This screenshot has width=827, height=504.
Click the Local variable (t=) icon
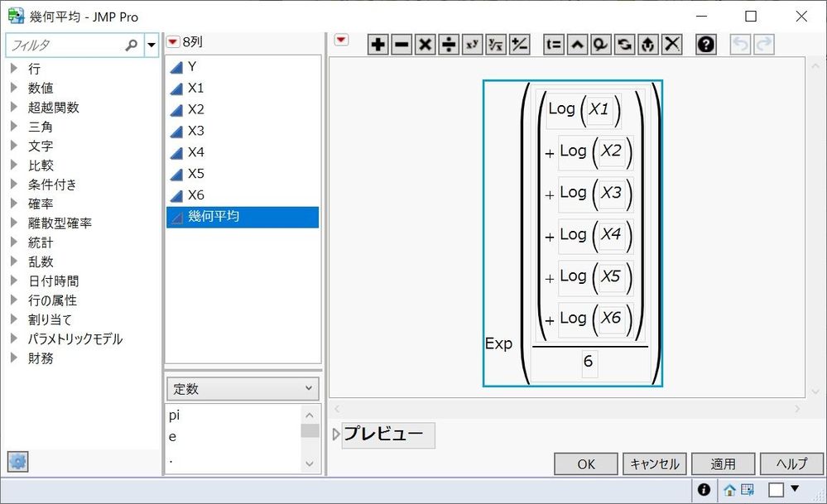pyautogui.click(x=554, y=45)
